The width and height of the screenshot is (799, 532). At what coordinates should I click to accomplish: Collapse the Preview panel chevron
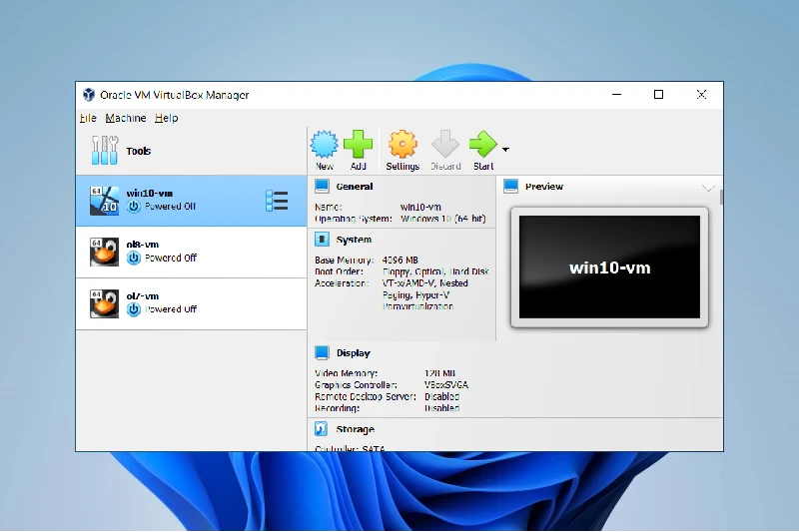click(708, 188)
